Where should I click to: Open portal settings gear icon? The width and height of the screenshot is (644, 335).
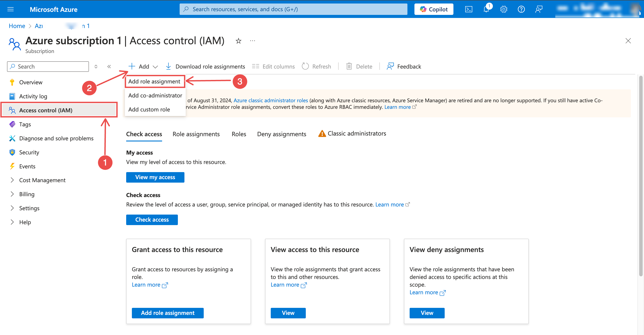(x=504, y=9)
